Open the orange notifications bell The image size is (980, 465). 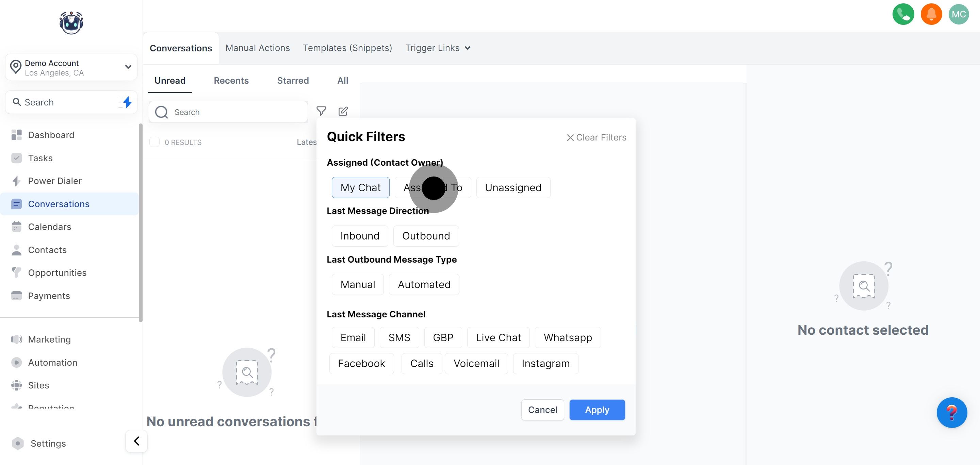[931, 14]
